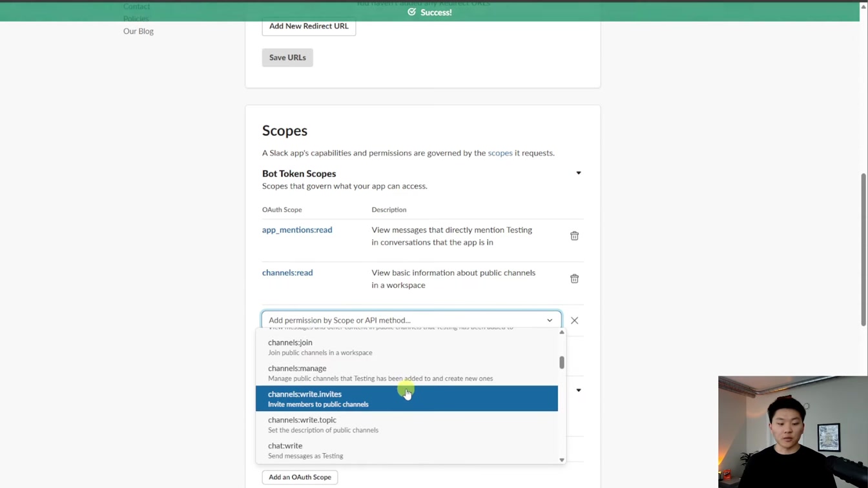Select channels:join from the list
Viewport: 868px width, 488px height.
pyautogui.click(x=406, y=347)
